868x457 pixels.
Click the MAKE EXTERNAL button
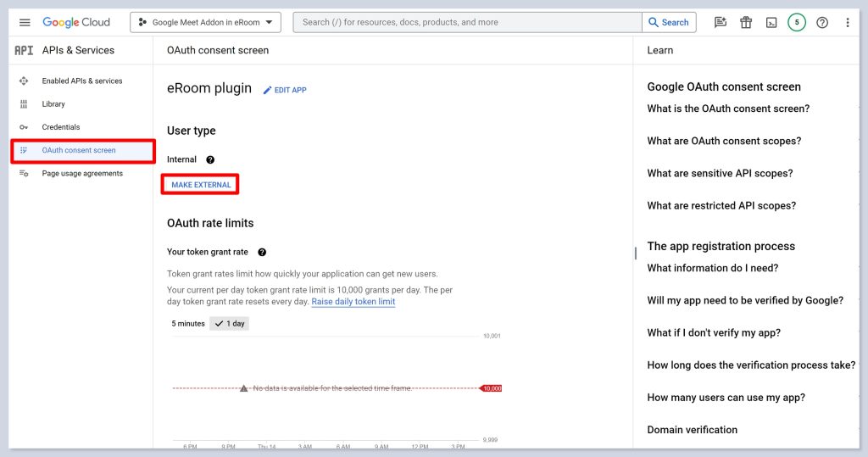(201, 185)
